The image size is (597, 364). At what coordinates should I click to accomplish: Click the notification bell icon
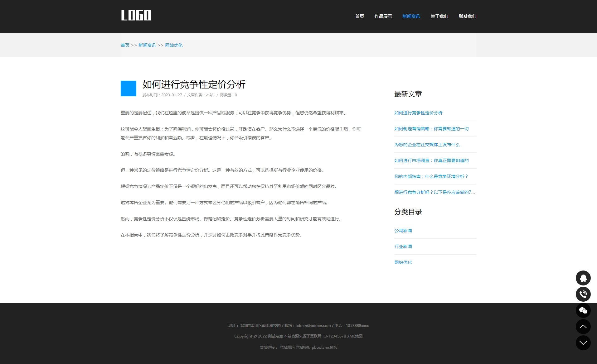click(583, 278)
